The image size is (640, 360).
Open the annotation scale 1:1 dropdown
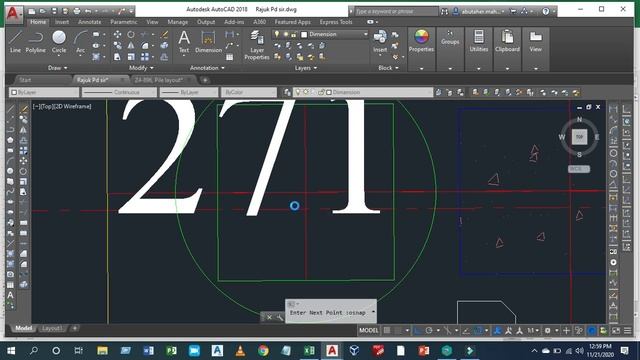(533, 330)
